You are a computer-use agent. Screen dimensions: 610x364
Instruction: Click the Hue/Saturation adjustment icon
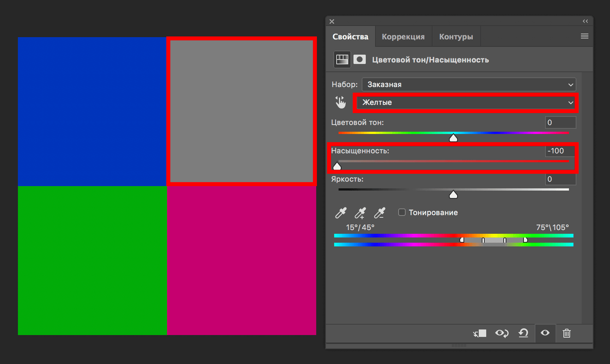tap(342, 60)
